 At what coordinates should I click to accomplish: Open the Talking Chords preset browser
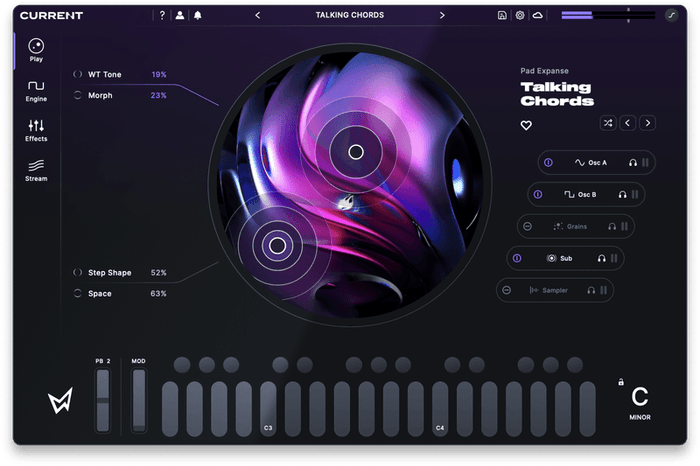click(x=349, y=15)
